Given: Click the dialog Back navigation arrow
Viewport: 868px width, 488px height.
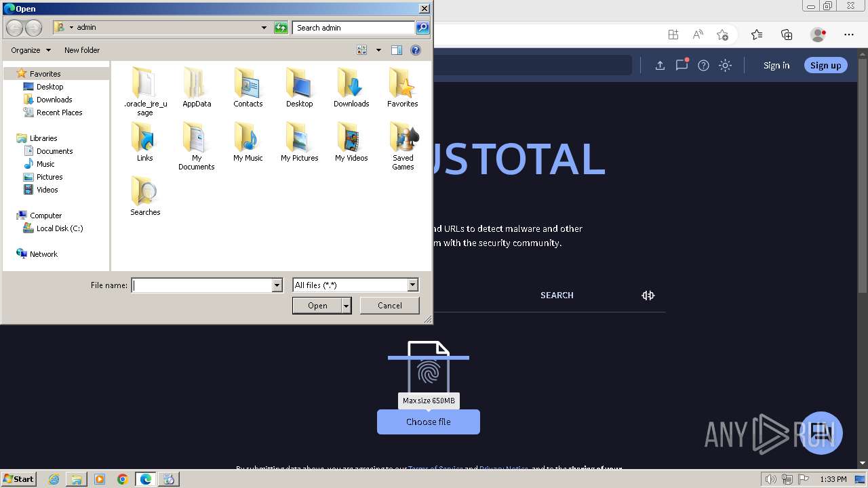Looking at the screenshot, I should click(x=14, y=28).
